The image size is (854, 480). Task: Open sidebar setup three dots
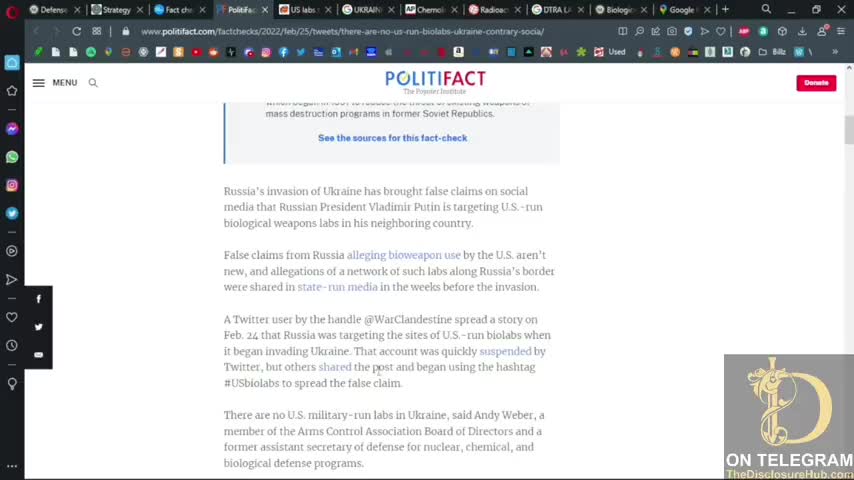point(12,466)
